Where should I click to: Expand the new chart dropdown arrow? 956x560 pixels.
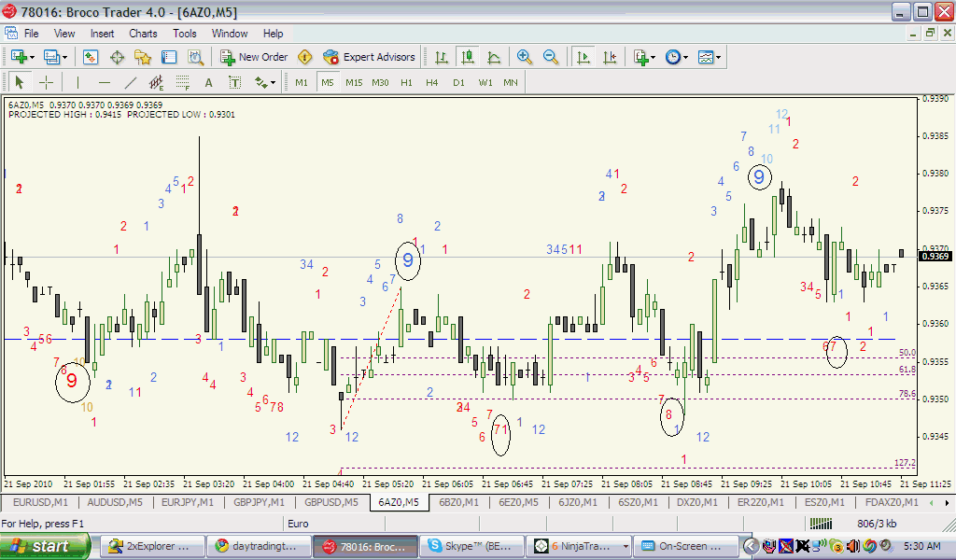(x=33, y=57)
